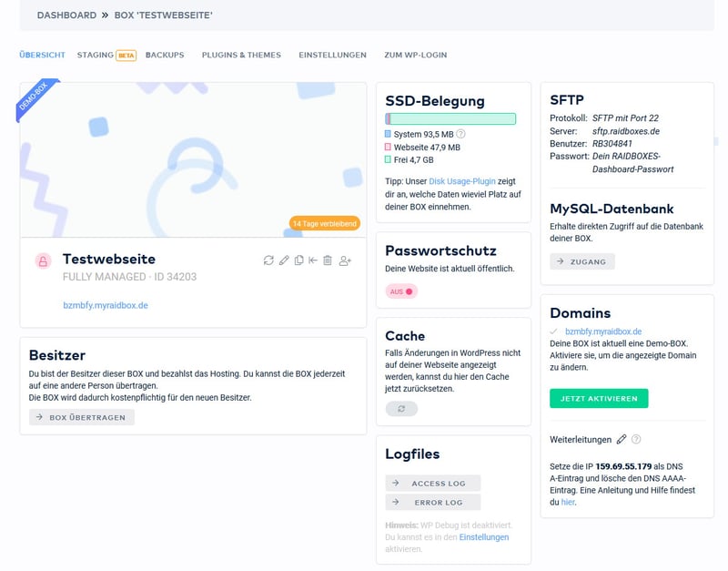Open the Access Log
728x571 pixels.
pos(433,484)
